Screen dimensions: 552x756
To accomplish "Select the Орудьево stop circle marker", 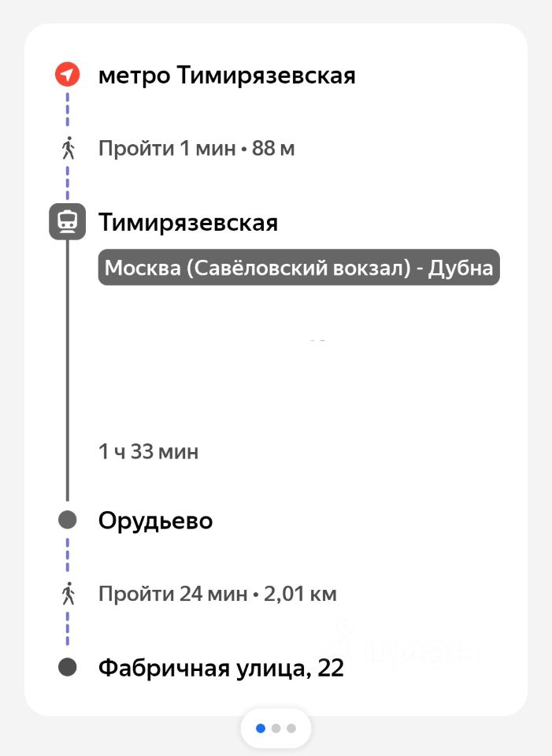I will [68, 520].
